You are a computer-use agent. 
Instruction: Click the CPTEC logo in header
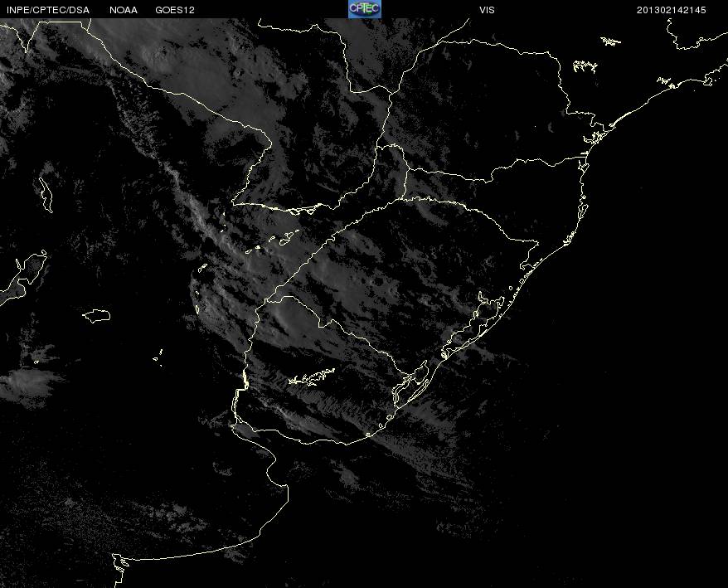(x=365, y=9)
